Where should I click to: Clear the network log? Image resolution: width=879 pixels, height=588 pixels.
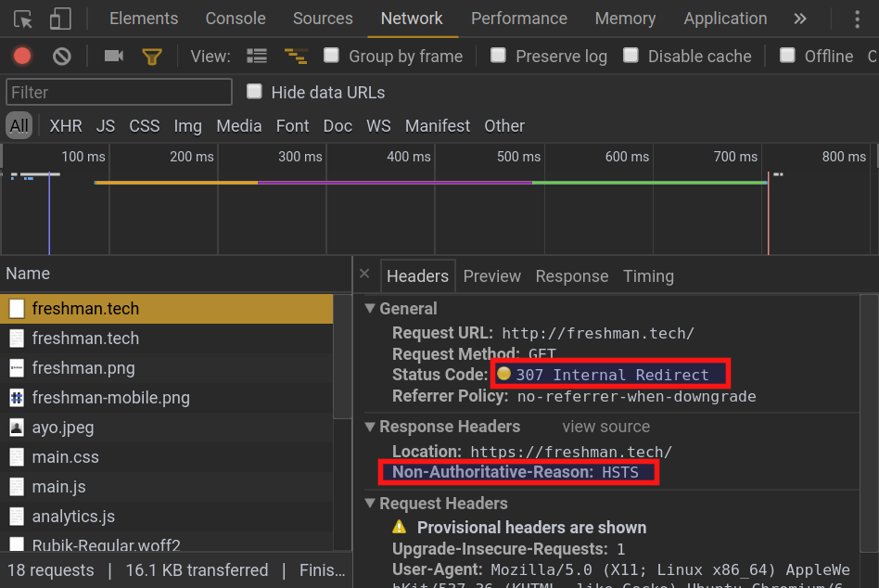coord(62,57)
